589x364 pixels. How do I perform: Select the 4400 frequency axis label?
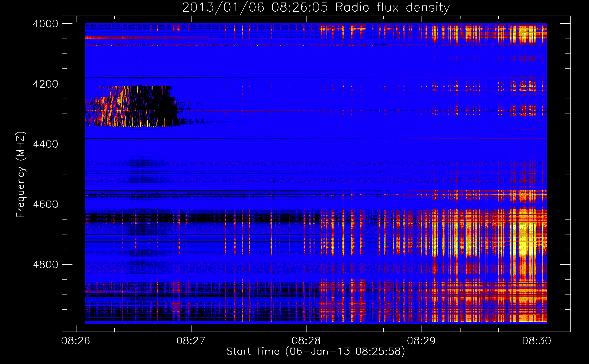pyautogui.click(x=46, y=144)
